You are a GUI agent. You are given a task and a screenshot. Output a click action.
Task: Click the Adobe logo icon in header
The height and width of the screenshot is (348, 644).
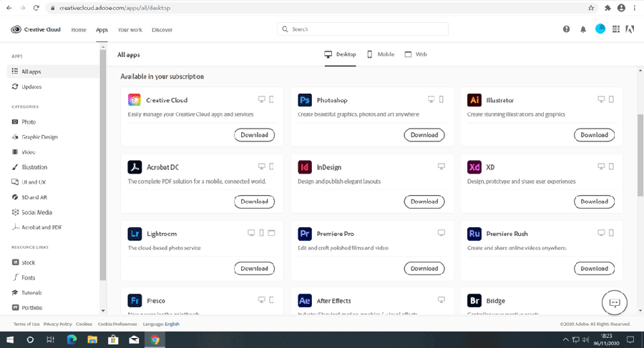pos(630,29)
